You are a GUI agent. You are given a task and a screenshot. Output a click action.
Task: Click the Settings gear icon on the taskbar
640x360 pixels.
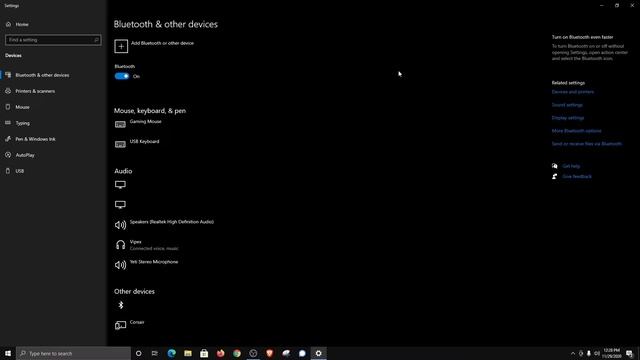(x=318, y=353)
